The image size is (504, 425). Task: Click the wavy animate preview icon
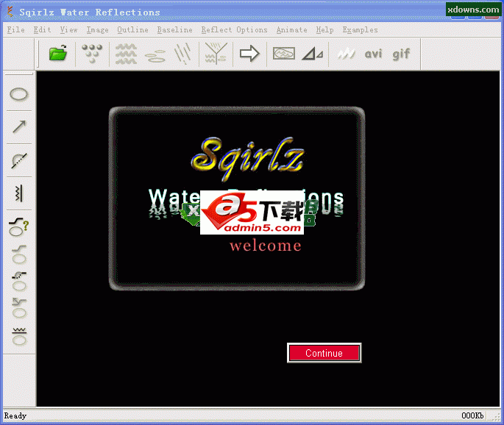coord(347,54)
